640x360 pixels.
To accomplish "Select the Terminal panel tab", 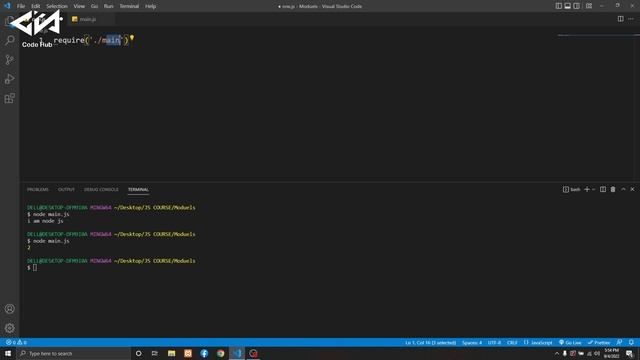I will pos(138,189).
